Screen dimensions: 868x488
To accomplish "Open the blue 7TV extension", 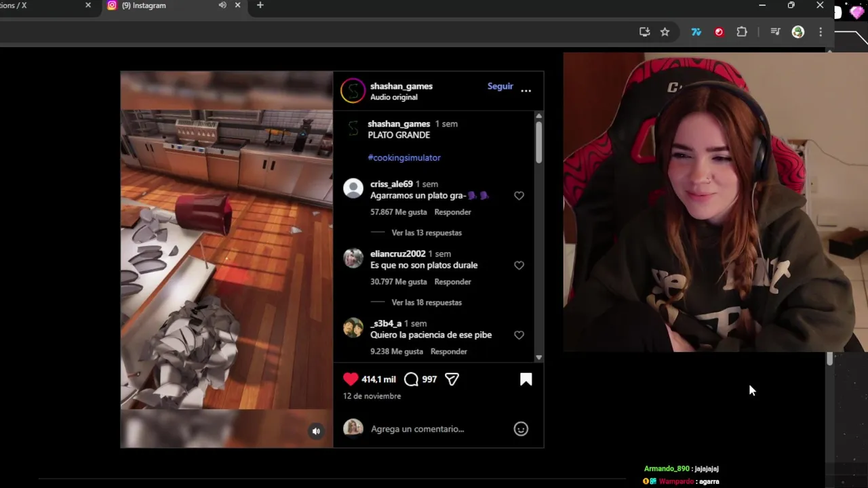I will tap(696, 32).
